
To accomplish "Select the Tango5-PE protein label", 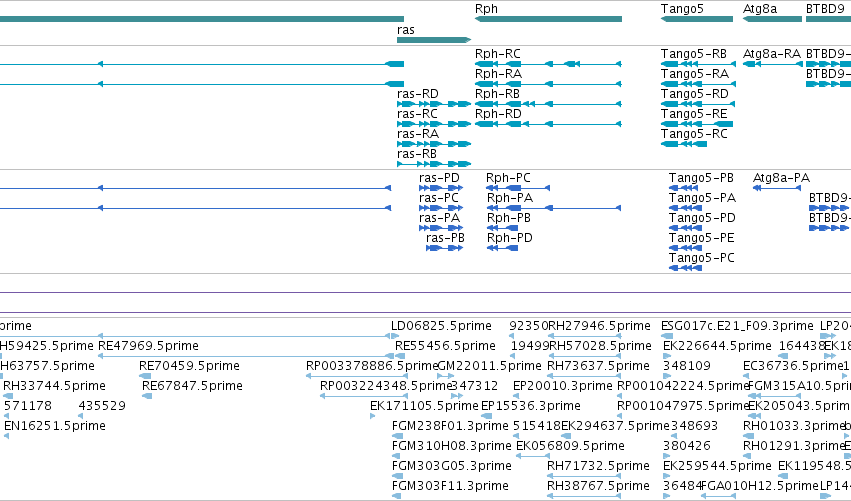I will (701, 238).
